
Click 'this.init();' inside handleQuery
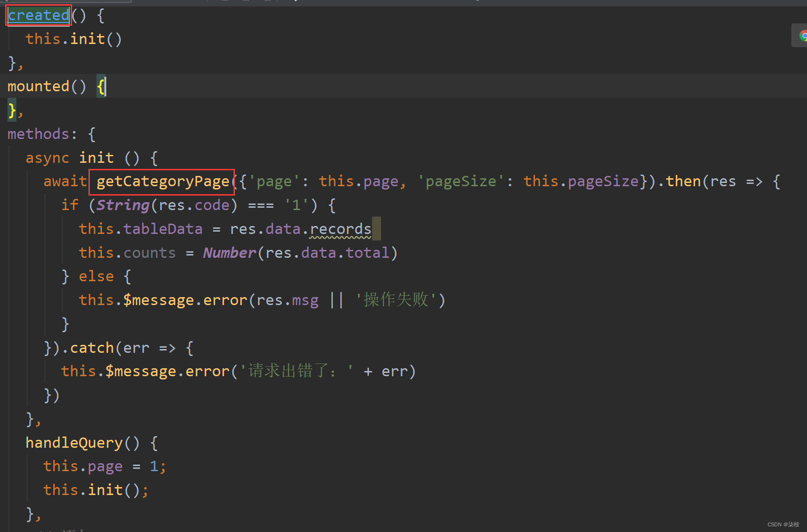pyautogui.click(x=96, y=490)
